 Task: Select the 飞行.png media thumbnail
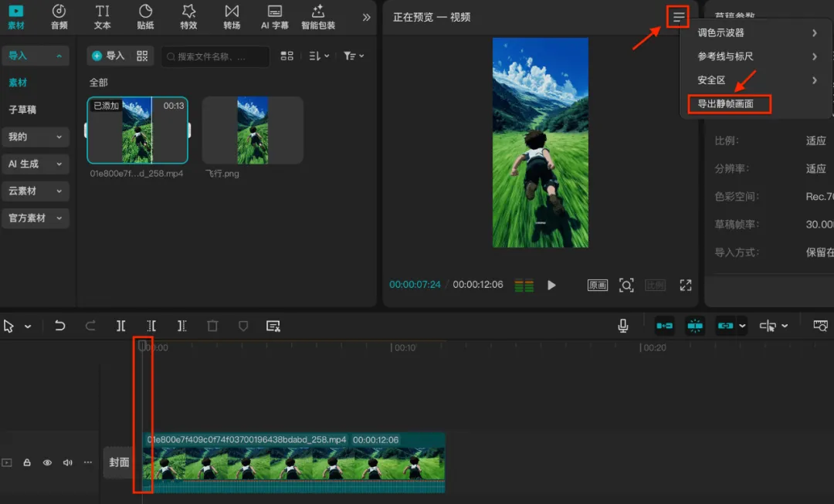[253, 130]
